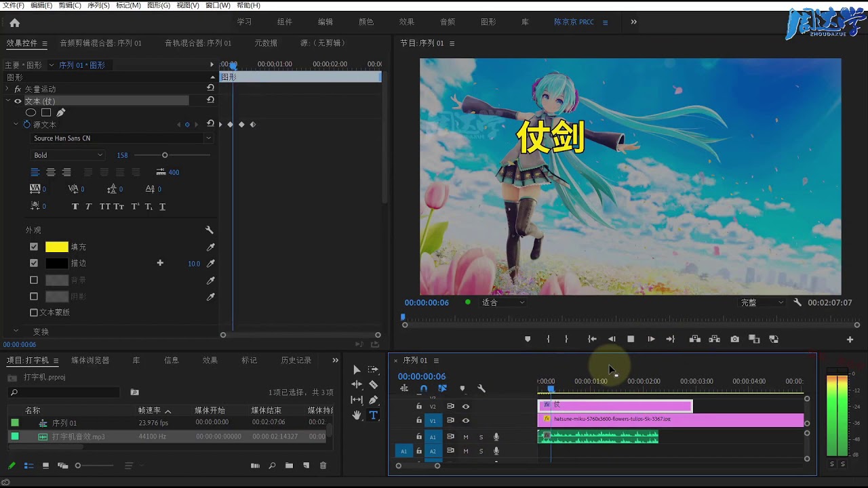Select the Pen tool in the toolbar
Screen dimensions: 868x488
point(373,400)
